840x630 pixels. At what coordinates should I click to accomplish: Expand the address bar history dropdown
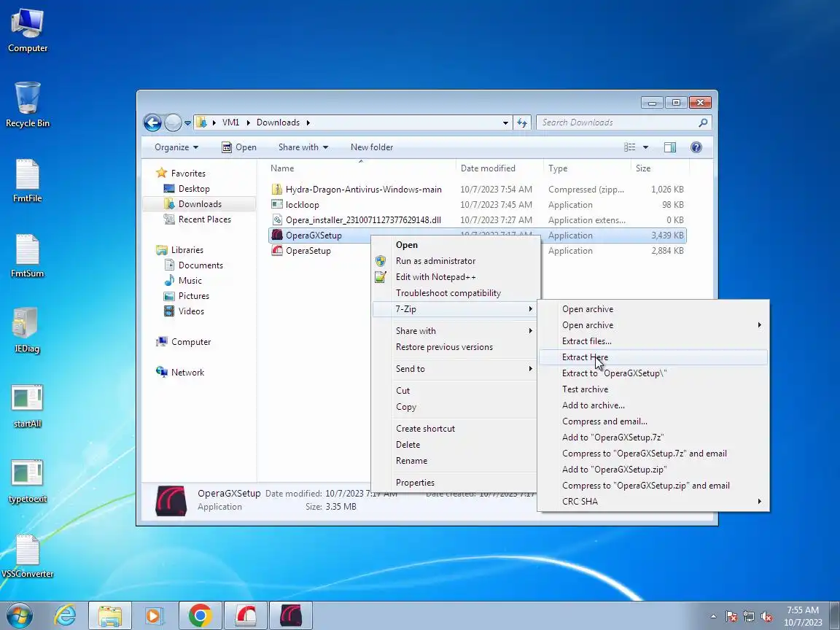(x=505, y=122)
